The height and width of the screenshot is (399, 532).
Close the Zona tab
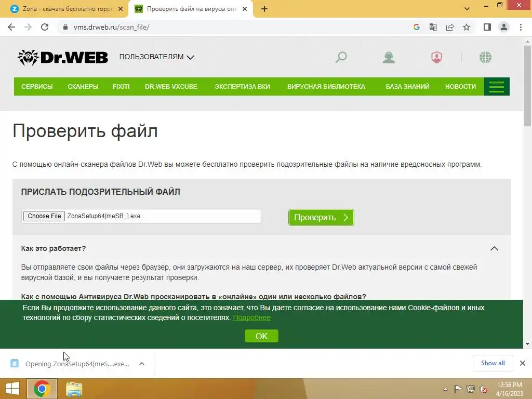coord(121,9)
